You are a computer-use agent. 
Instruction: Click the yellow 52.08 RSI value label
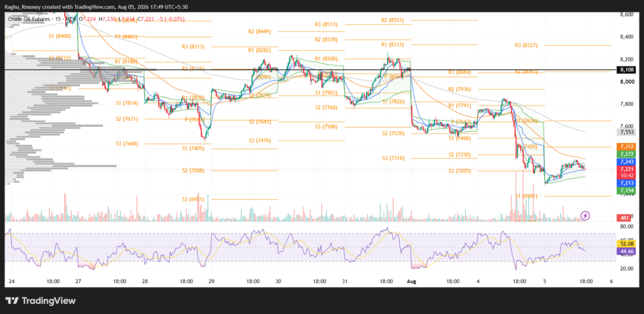[626, 244]
